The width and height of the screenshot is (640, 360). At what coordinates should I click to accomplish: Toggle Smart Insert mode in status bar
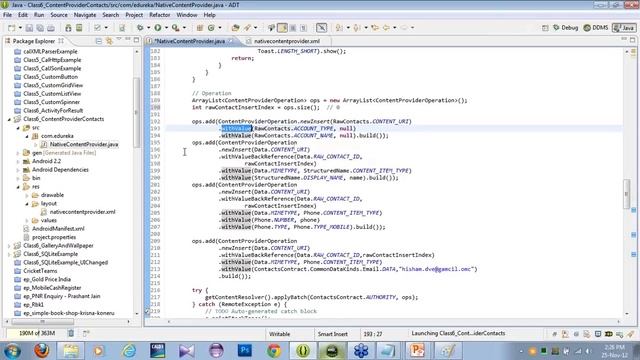[x=333, y=334]
